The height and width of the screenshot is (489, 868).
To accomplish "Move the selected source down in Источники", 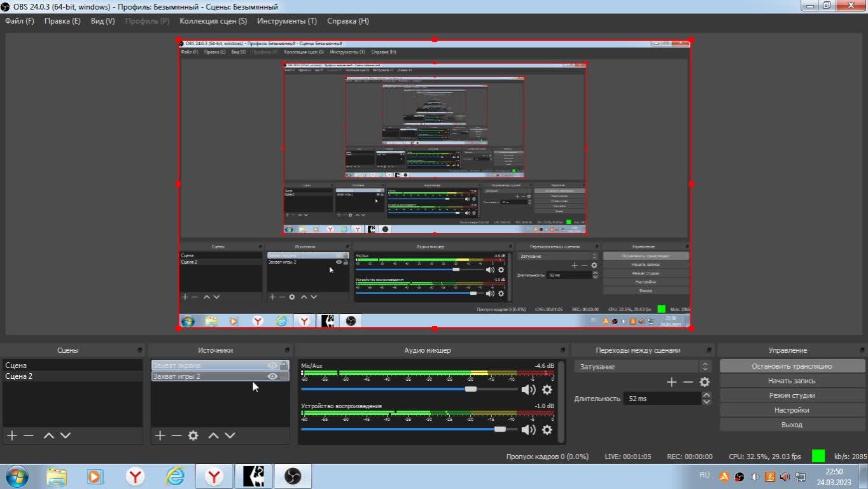I will (230, 436).
